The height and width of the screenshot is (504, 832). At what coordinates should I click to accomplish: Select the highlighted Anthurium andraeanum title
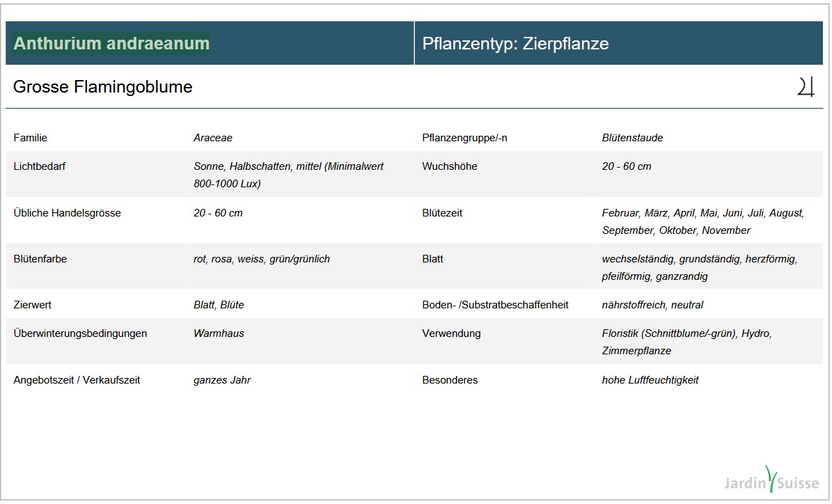click(111, 43)
